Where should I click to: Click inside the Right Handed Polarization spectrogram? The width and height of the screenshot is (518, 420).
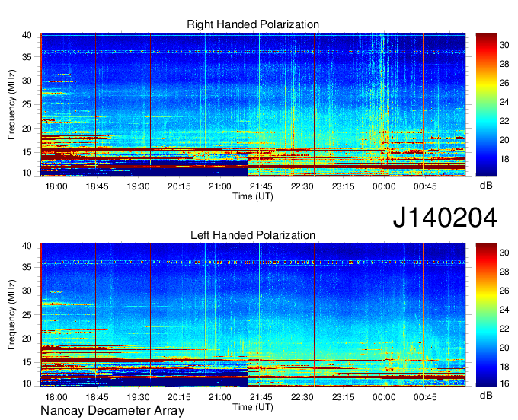pos(253,104)
